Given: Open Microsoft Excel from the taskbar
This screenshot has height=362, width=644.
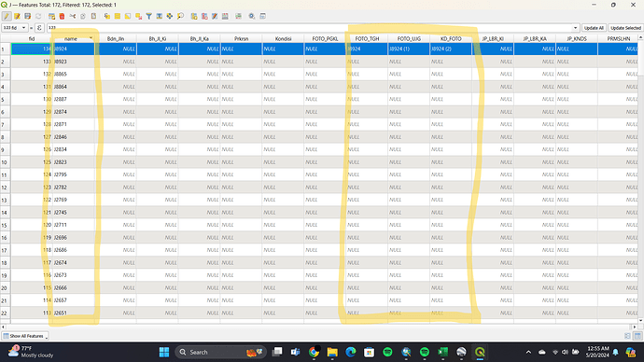Looking at the screenshot, I should tap(442, 352).
